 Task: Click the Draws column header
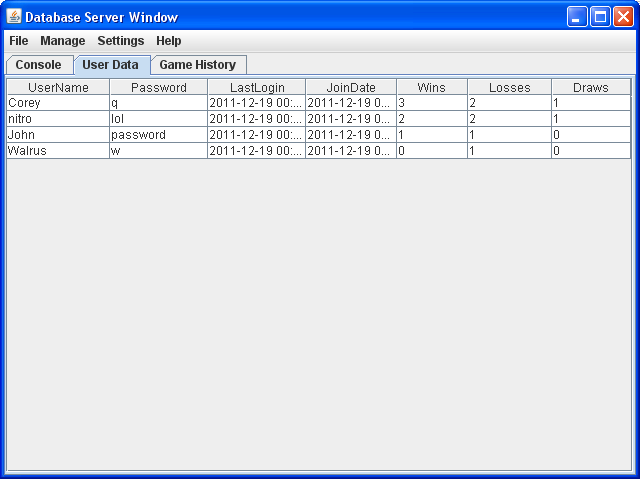point(590,88)
